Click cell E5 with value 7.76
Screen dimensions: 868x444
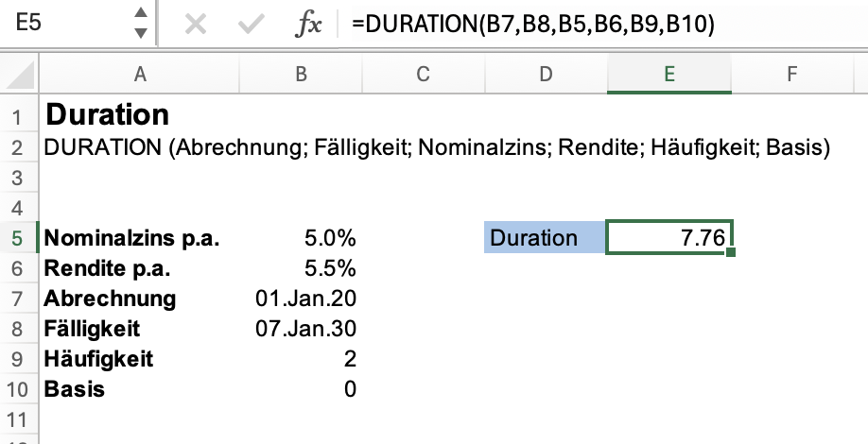point(668,237)
